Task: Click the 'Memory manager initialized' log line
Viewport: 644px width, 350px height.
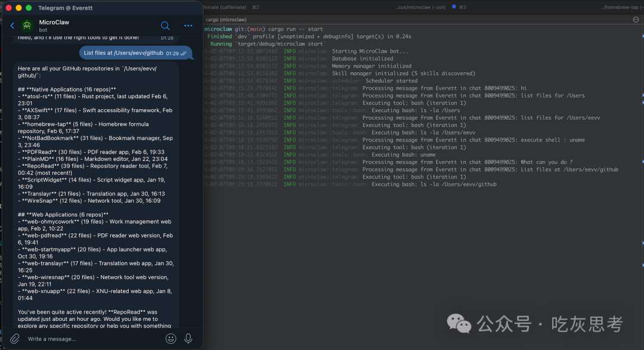Action: [308, 66]
